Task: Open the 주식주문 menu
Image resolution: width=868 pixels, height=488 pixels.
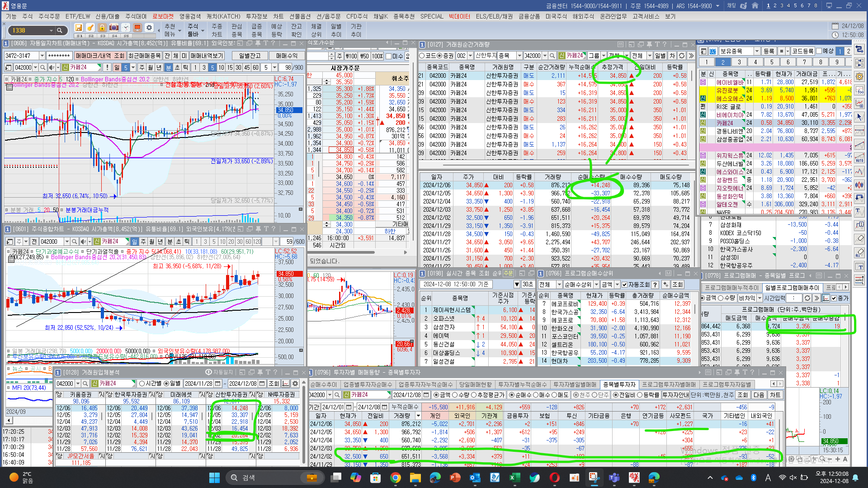Action: coord(49,16)
